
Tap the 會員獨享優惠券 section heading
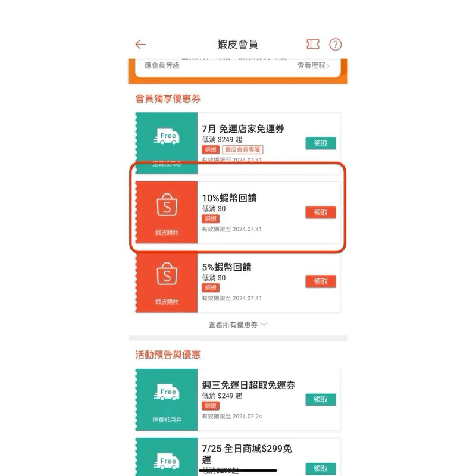point(168,99)
